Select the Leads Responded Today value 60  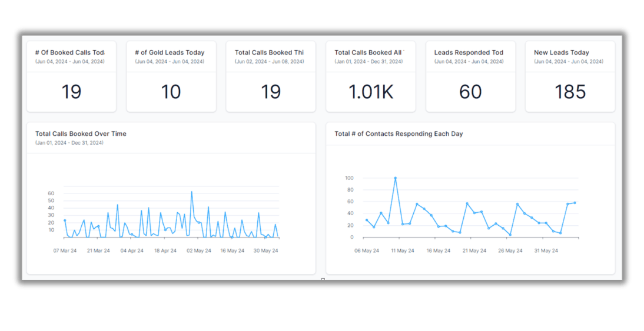[470, 92]
